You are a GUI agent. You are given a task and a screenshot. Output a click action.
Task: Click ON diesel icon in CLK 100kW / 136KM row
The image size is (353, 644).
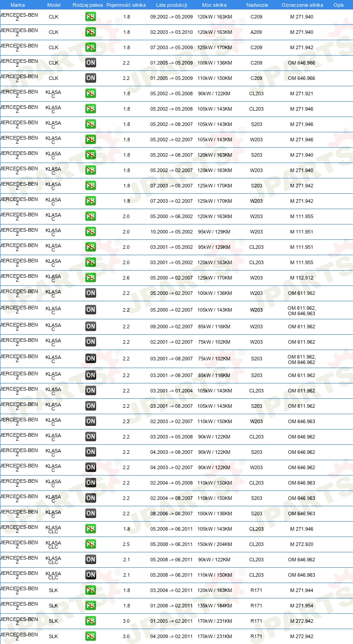[91, 63]
